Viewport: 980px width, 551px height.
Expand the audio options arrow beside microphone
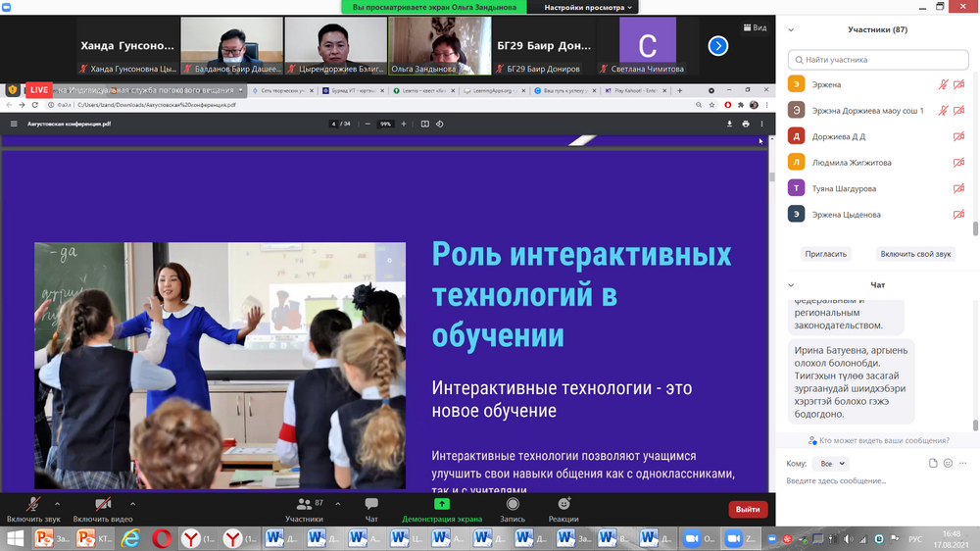(58, 502)
